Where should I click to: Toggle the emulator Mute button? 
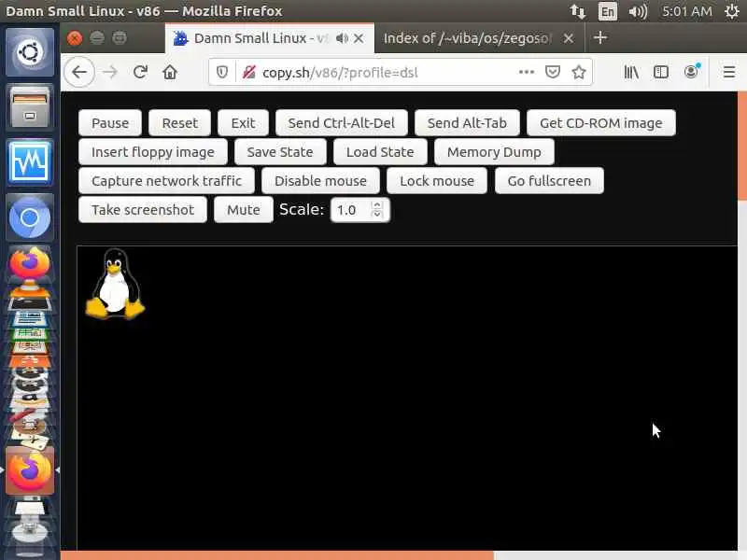click(x=244, y=210)
